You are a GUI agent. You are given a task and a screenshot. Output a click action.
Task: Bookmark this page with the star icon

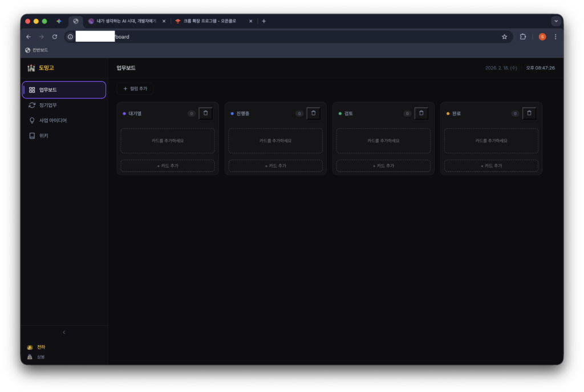point(504,37)
